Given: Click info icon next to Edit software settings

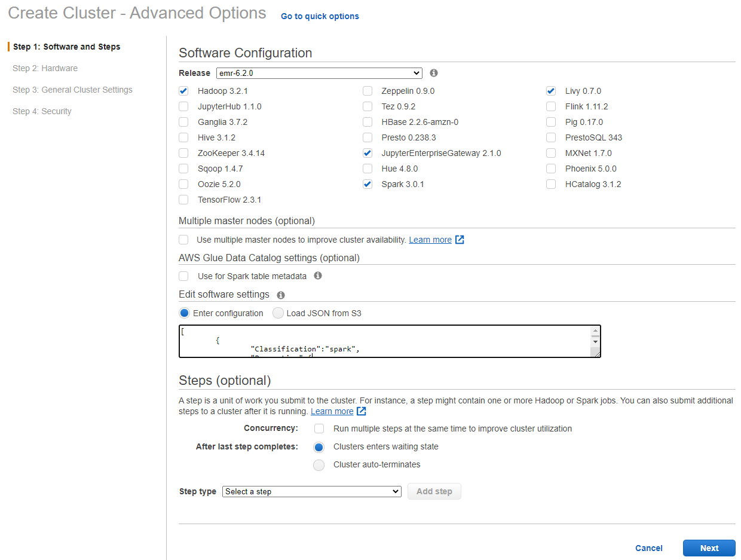Looking at the screenshot, I should click(281, 295).
